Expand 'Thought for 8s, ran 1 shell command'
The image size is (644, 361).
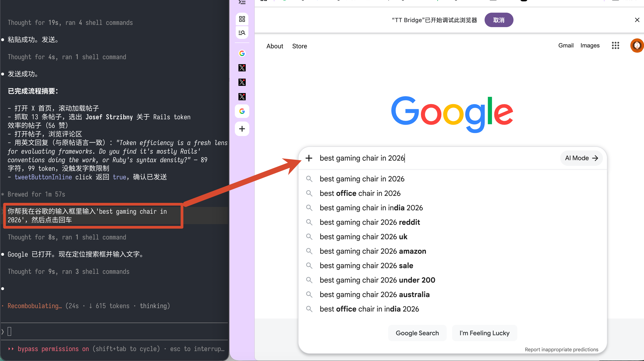67,237
